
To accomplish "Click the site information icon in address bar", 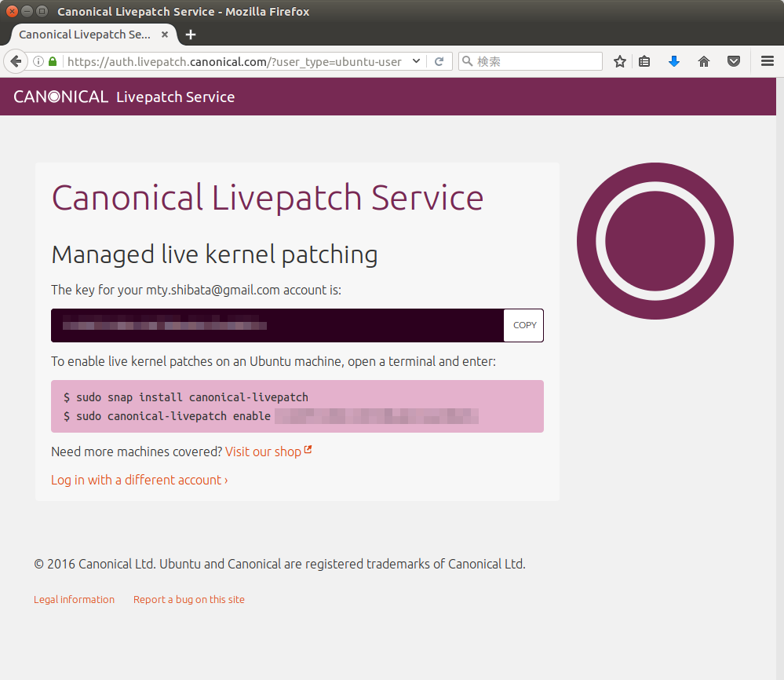I will point(38,61).
